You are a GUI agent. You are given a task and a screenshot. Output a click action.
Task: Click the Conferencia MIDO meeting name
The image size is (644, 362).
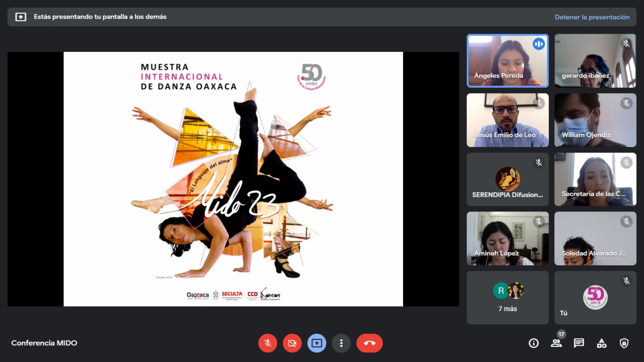click(x=44, y=343)
